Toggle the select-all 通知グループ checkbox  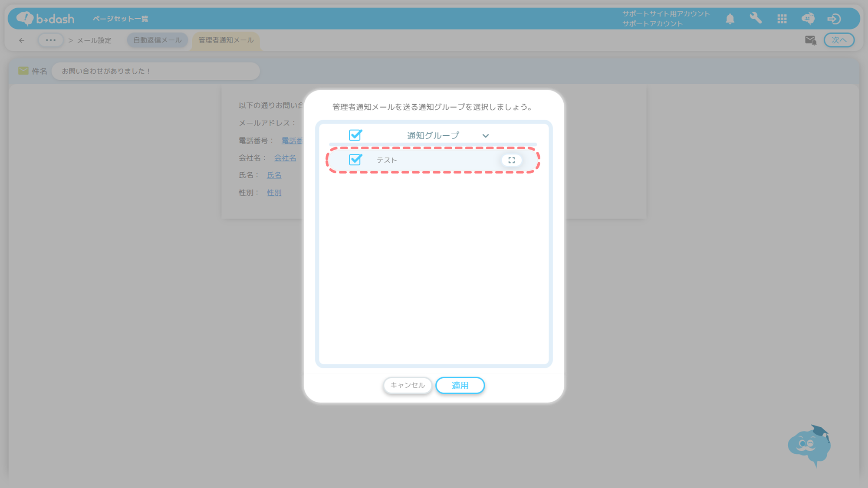355,135
